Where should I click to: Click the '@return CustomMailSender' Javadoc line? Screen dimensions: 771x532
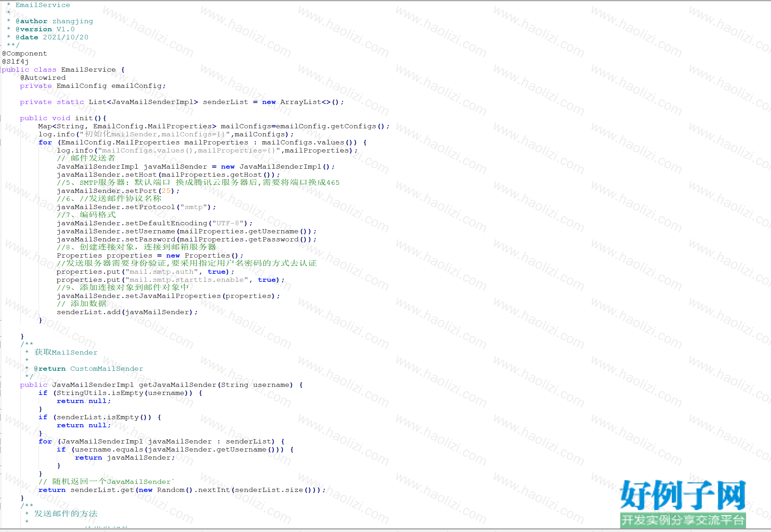(x=84, y=369)
